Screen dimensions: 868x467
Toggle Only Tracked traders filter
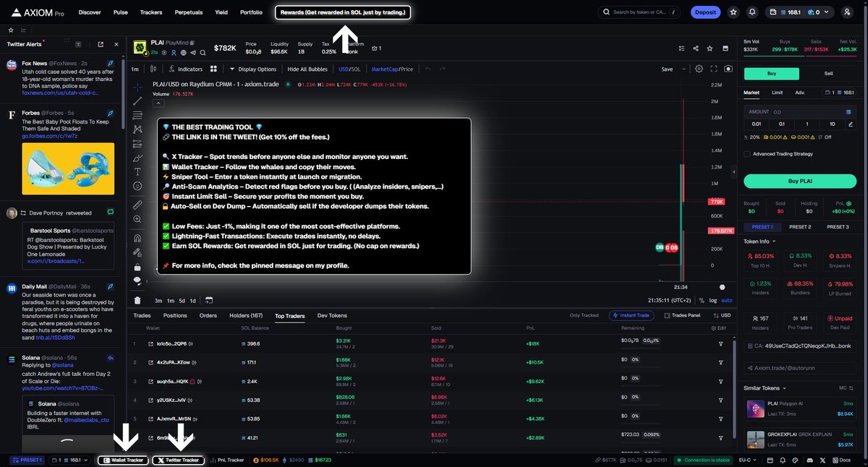584,315
